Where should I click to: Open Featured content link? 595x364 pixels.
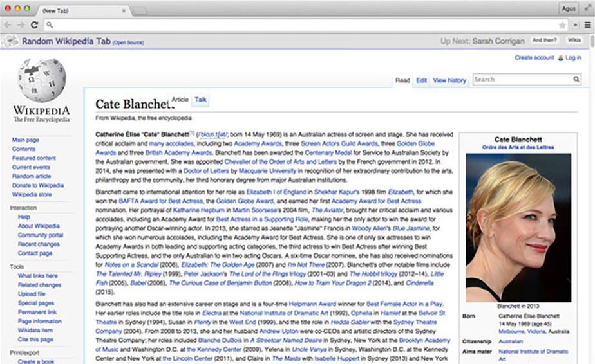click(x=33, y=158)
